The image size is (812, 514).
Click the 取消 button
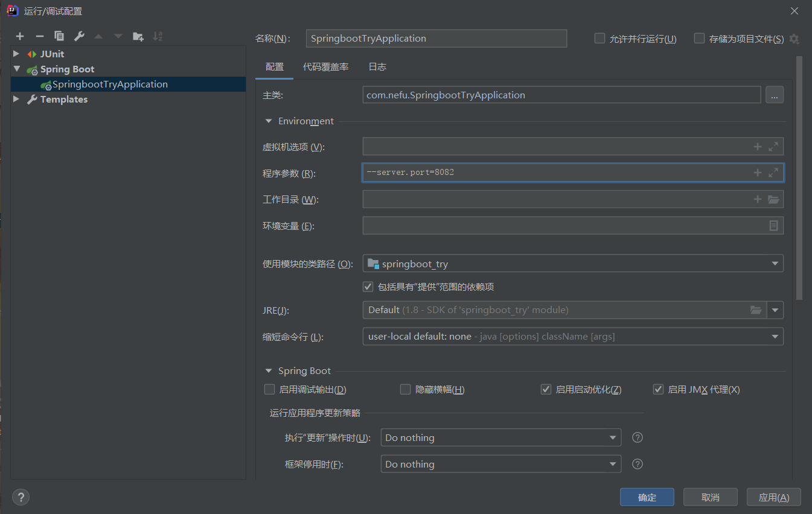[711, 497]
